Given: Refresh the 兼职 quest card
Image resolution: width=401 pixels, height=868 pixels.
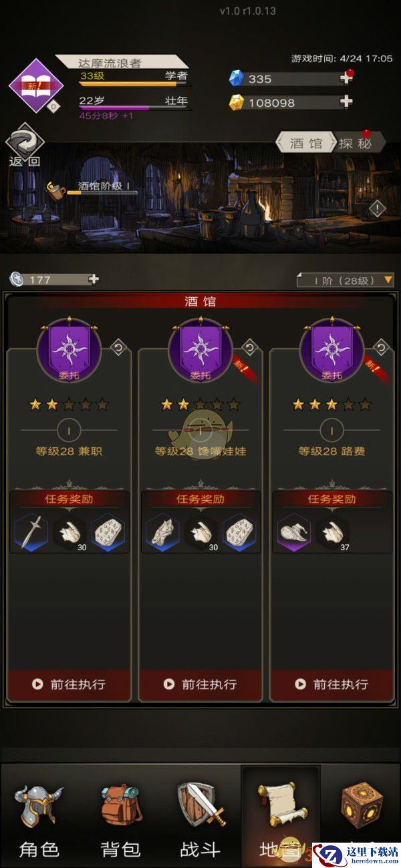Looking at the screenshot, I should click(x=118, y=347).
